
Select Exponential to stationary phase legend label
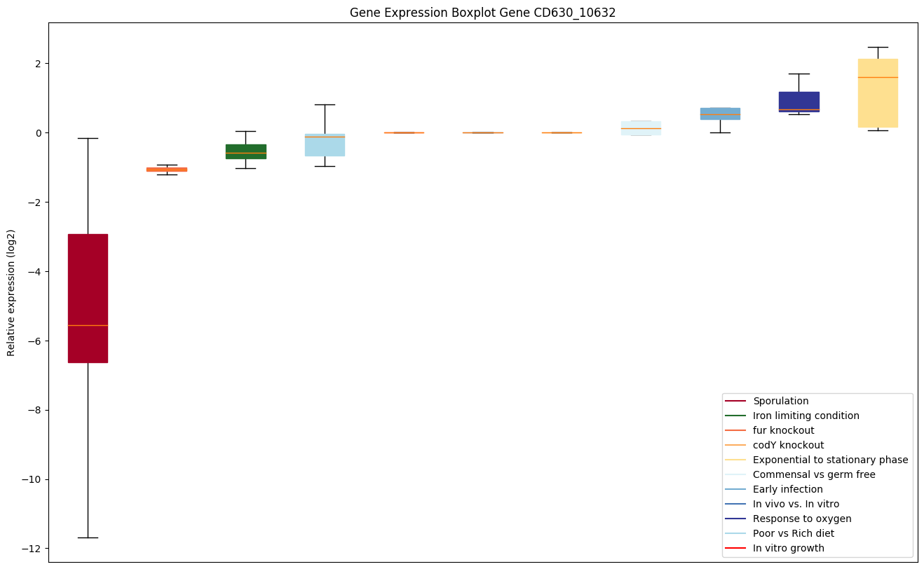830,460
